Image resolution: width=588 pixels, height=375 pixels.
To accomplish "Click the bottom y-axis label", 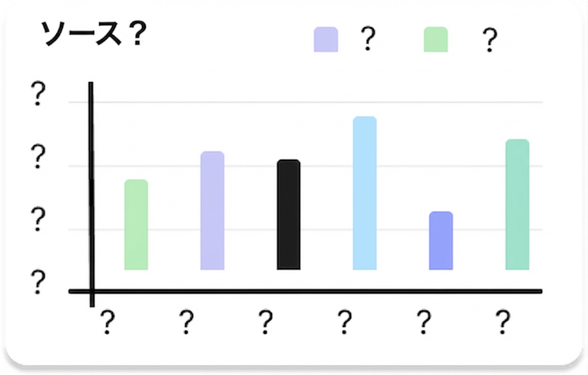I will 39,283.
